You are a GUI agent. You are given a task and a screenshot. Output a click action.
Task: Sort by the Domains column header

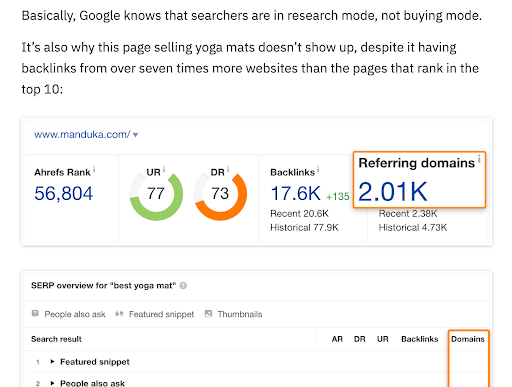pos(468,339)
